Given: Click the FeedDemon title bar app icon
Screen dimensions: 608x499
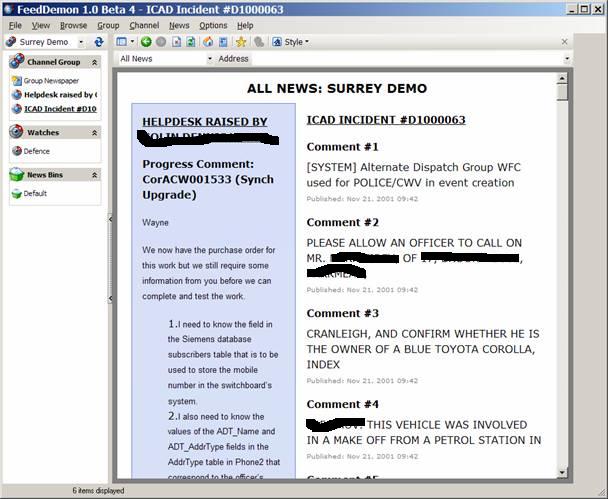Looking at the screenshot, I should (x=9, y=9).
